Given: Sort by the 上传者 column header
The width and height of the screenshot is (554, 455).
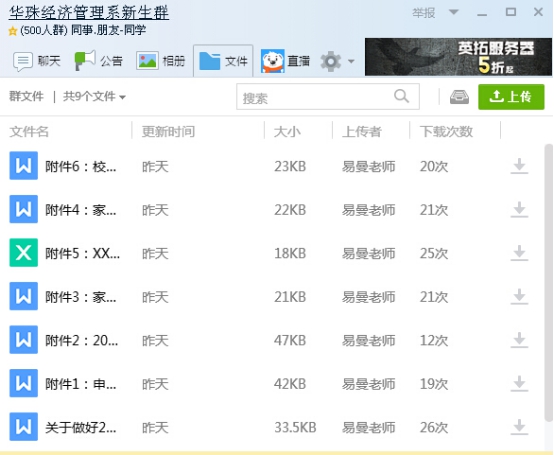Looking at the screenshot, I should (x=362, y=132).
